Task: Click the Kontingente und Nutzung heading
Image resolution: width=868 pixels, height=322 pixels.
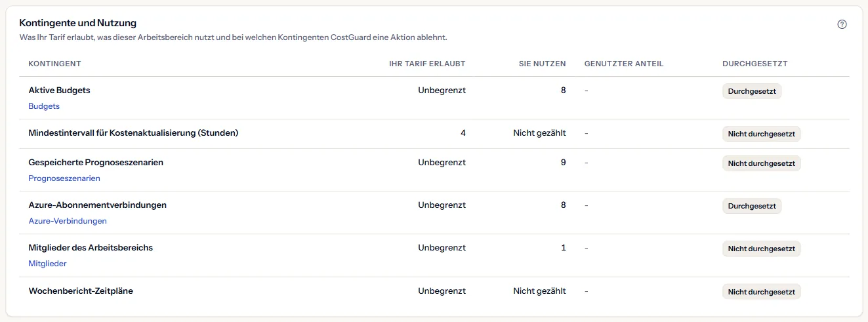Action: tap(77, 23)
